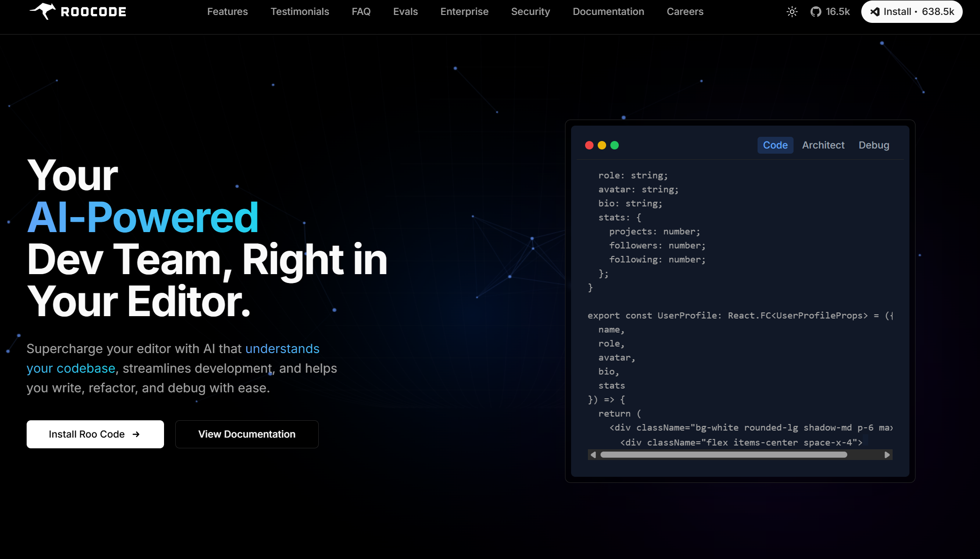The width and height of the screenshot is (980, 559).
Task: Switch to the Architect mode tab
Action: (823, 145)
